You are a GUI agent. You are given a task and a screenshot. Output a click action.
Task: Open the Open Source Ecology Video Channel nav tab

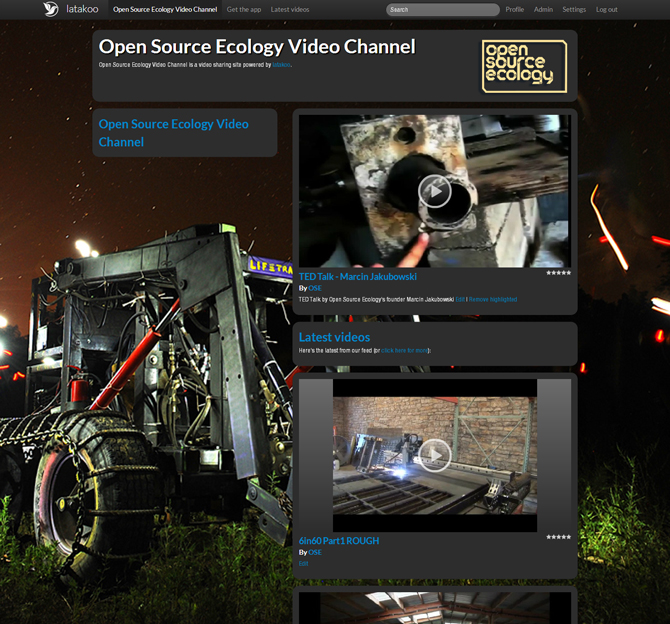point(165,9)
